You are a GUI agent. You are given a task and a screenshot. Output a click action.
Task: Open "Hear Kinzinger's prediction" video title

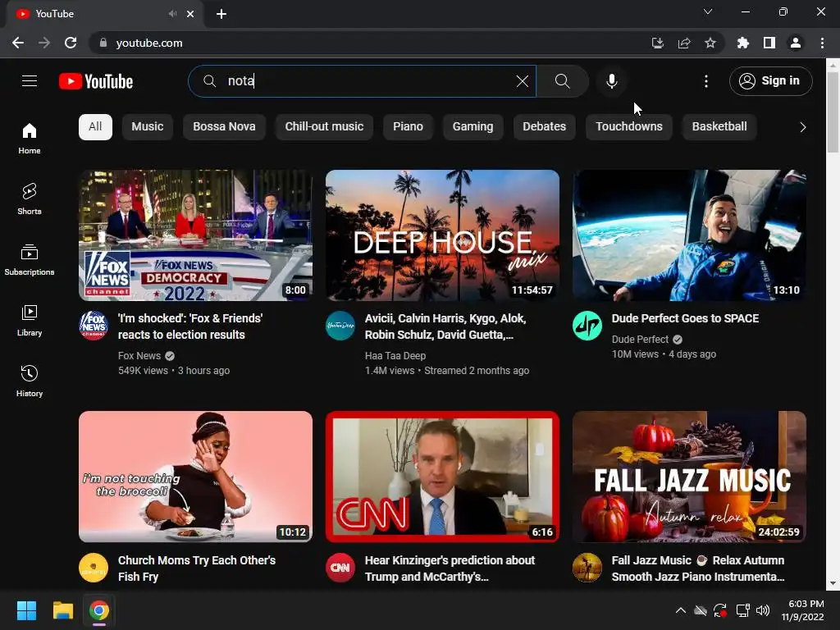click(x=450, y=568)
